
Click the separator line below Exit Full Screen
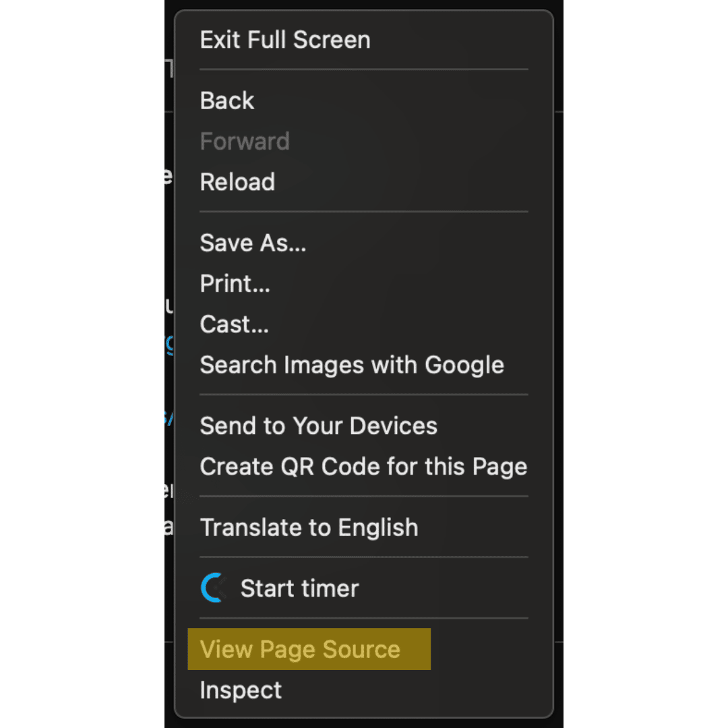(363, 69)
